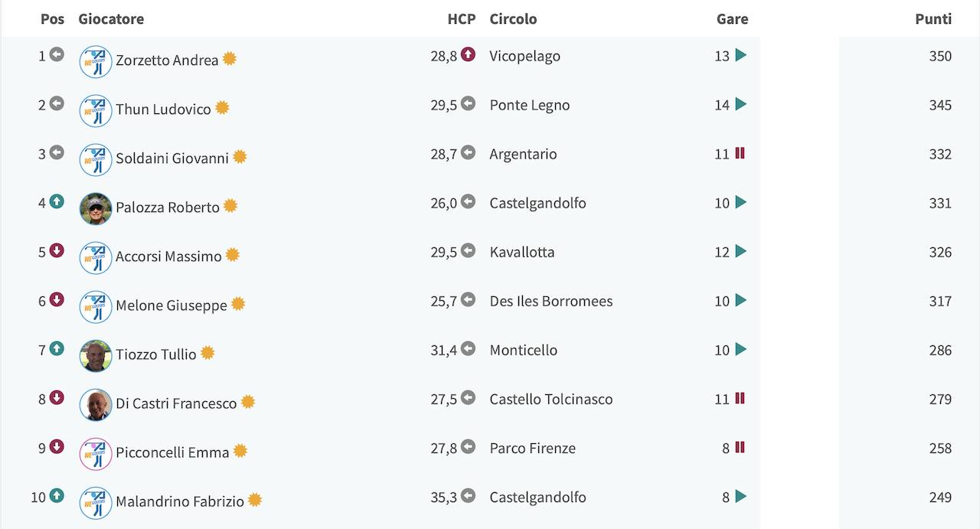Expand Malandrino Fabrizio's 8 races via triangle

tap(740, 496)
